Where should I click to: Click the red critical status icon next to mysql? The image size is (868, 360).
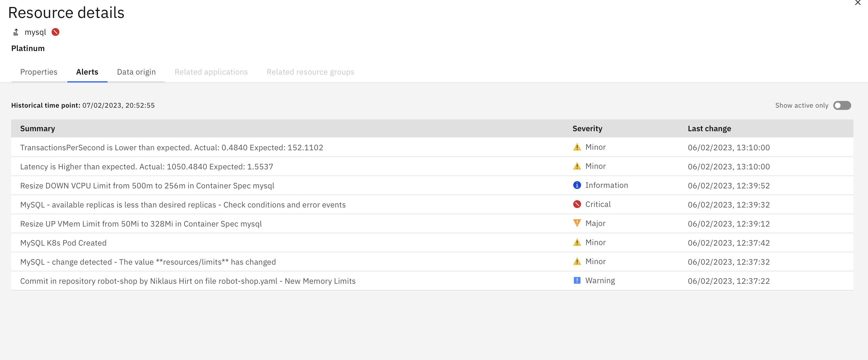pos(55,32)
